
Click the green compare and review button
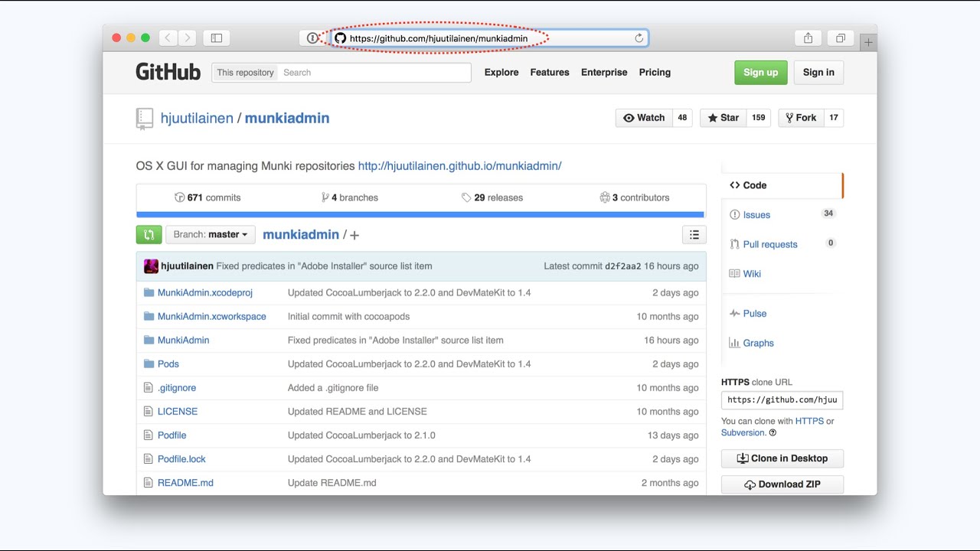(149, 234)
